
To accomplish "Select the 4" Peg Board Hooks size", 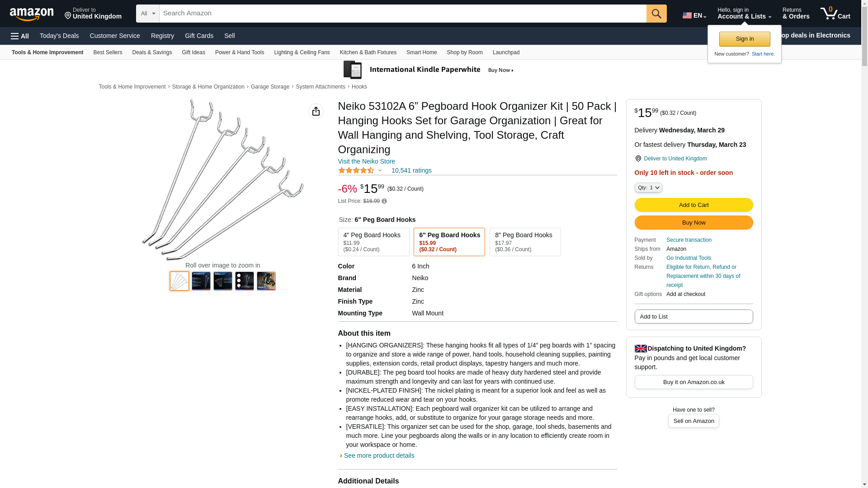I will pos(373,242).
